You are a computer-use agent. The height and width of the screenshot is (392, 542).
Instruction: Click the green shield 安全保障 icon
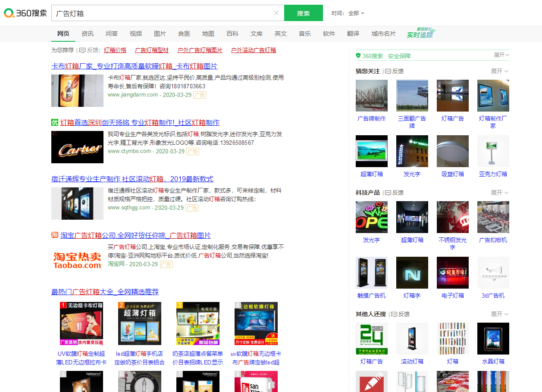coord(358,56)
